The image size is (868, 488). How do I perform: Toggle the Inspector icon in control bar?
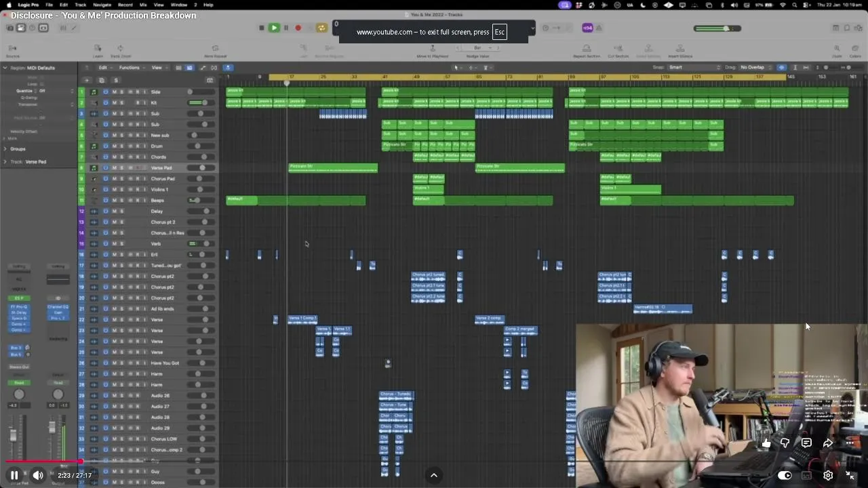coord(21,28)
